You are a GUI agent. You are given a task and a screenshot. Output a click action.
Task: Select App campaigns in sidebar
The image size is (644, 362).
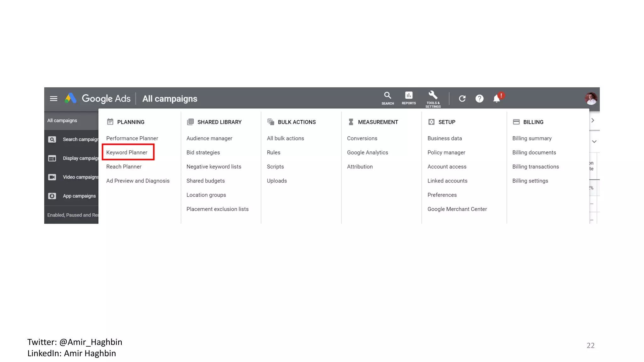(x=79, y=196)
